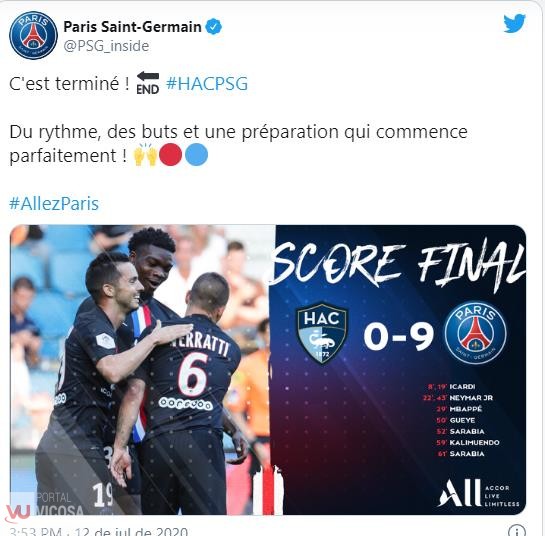The image size is (545, 536).
Task: Click the HAC club crest
Action: [322, 333]
